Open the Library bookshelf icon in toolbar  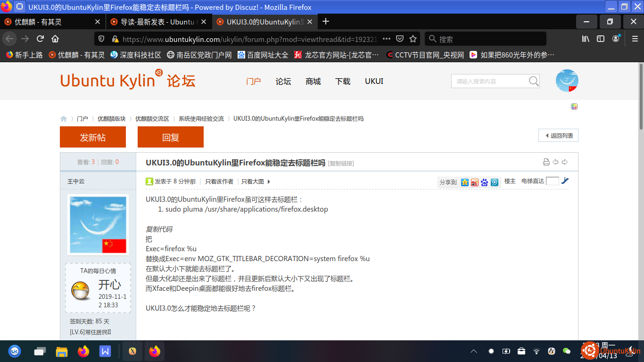[x=586, y=39]
